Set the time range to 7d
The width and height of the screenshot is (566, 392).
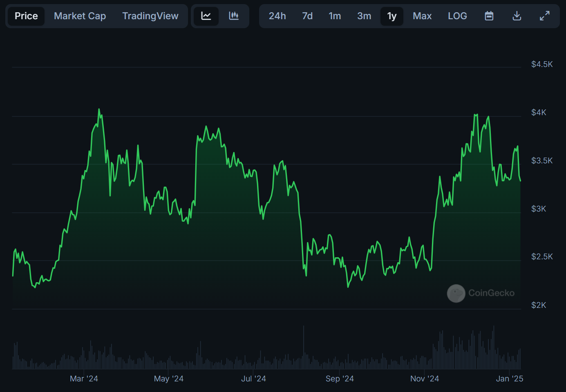[x=307, y=16]
